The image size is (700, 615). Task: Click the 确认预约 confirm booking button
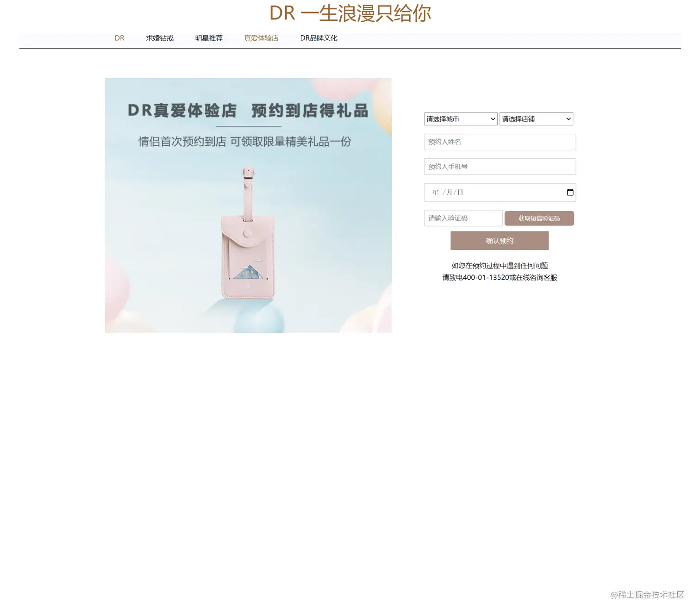tap(499, 240)
